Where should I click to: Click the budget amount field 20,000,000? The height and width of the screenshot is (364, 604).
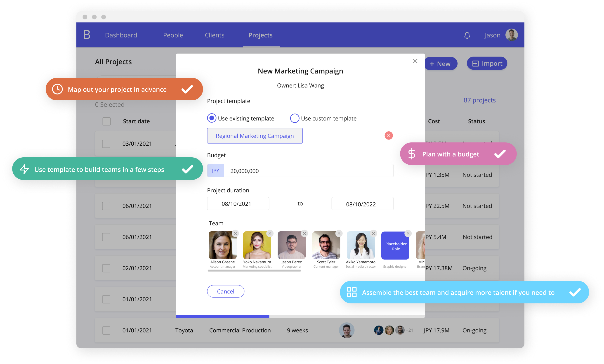(309, 171)
